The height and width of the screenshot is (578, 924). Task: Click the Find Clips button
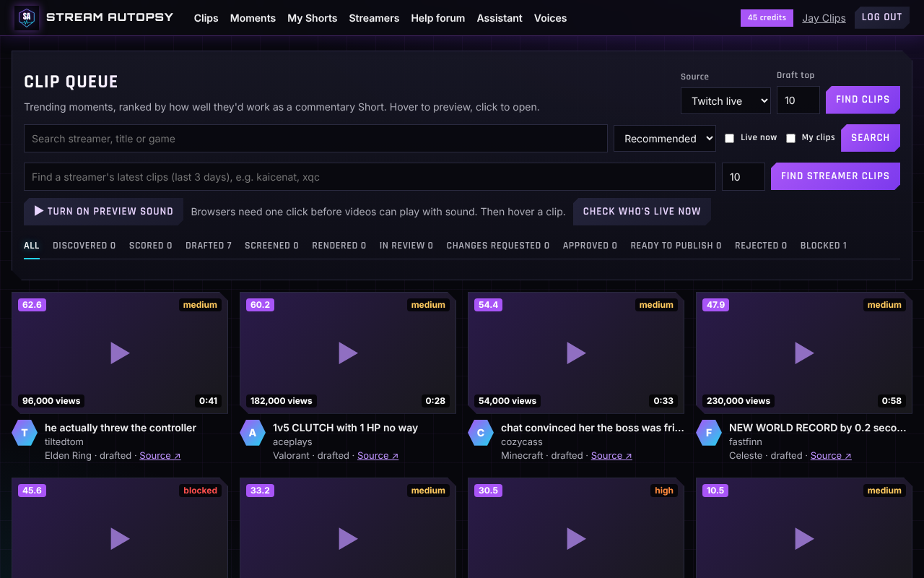863,100
